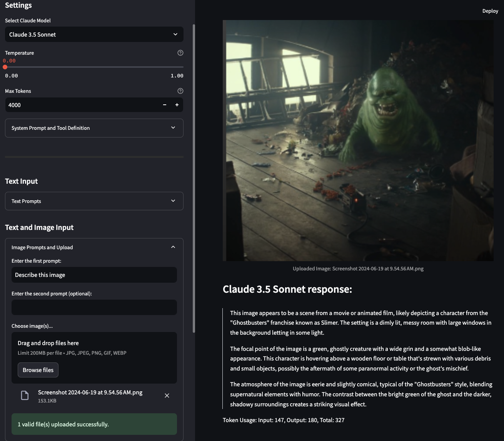Click the Temperature slider handle
The height and width of the screenshot is (441, 504).
[5, 67]
